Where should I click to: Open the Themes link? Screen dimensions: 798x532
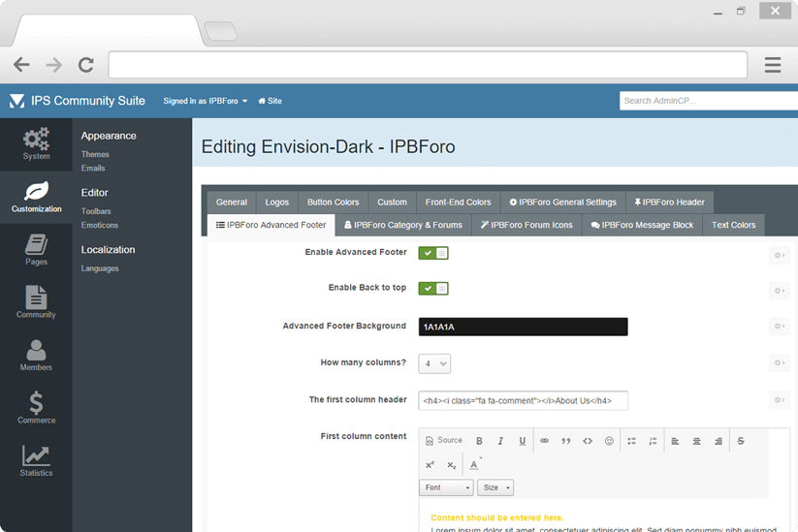(x=95, y=154)
